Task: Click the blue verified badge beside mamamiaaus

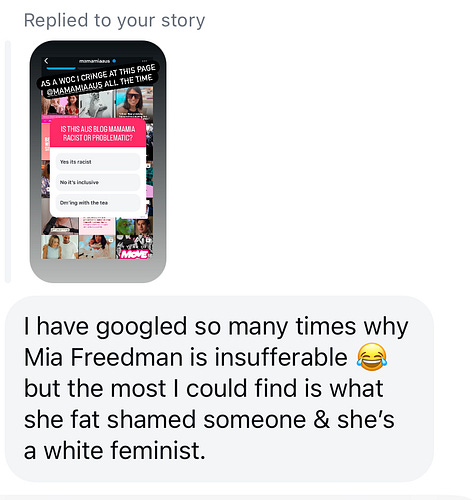Action: pyautogui.click(x=114, y=61)
